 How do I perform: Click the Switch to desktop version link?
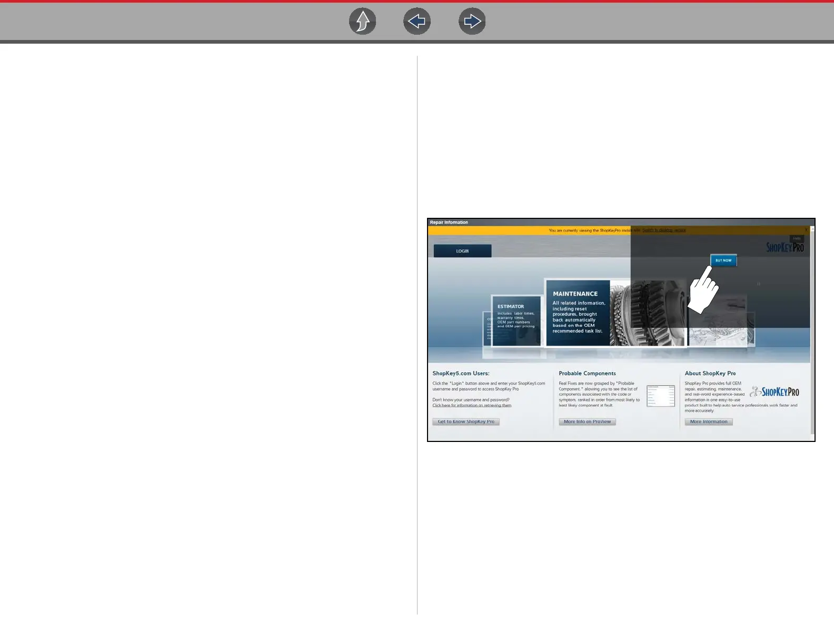[664, 230]
